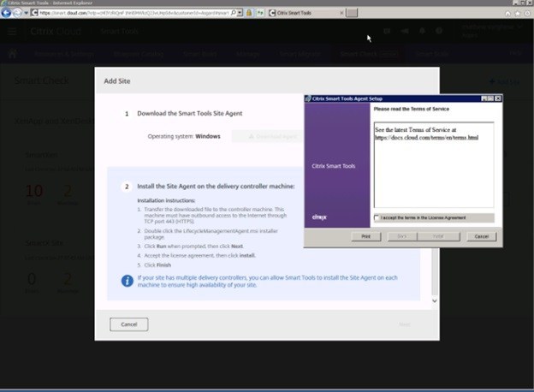Click 'Operating system: Windows' label

click(x=184, y=136)
